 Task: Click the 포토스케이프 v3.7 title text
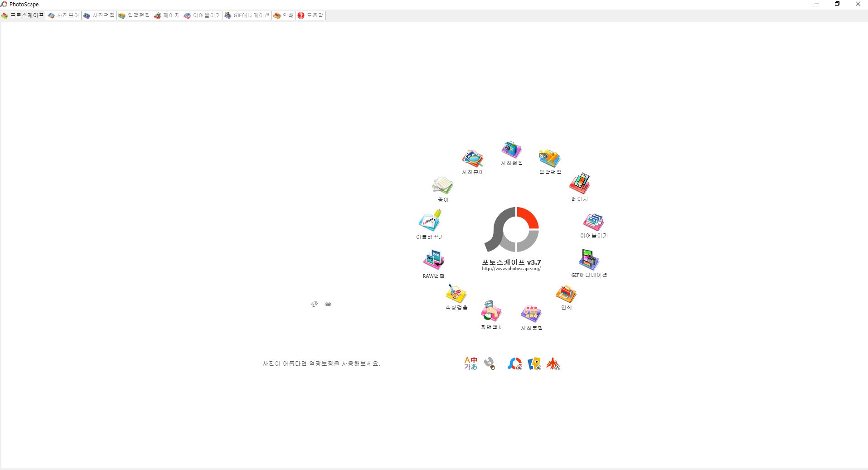pos(511,262)
